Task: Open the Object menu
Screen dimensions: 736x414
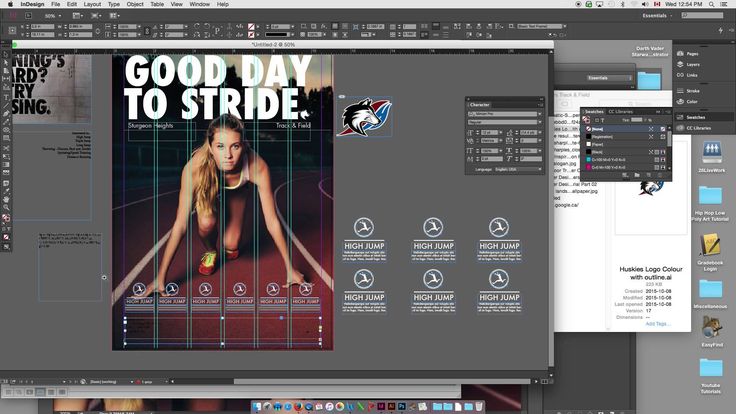Action: (x=135, y=4)
